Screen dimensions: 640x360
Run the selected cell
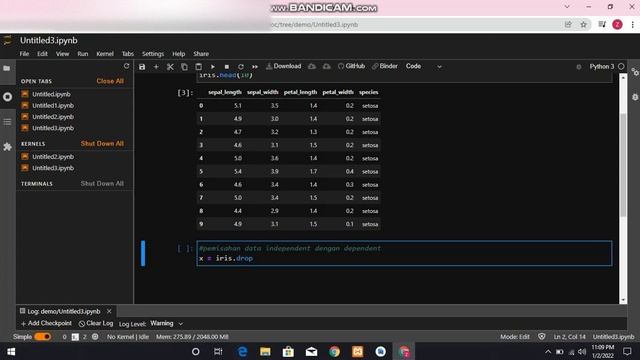[x=213, y=67]
